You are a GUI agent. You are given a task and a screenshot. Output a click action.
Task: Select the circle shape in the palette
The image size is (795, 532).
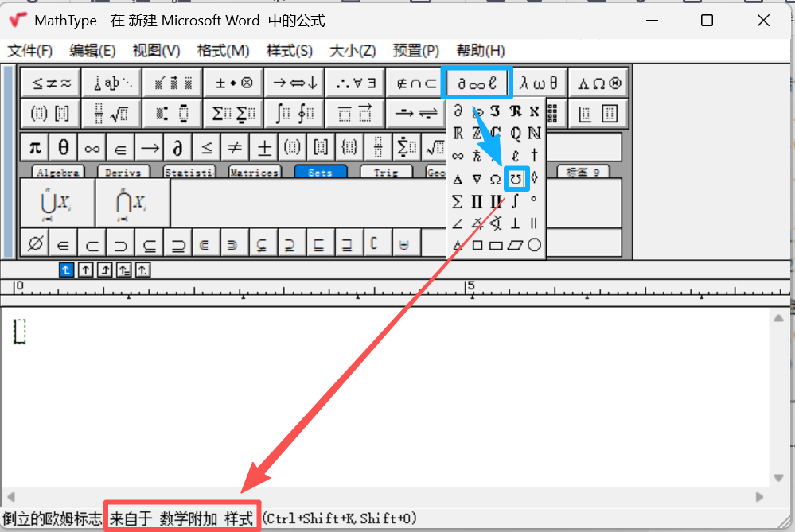534,245
